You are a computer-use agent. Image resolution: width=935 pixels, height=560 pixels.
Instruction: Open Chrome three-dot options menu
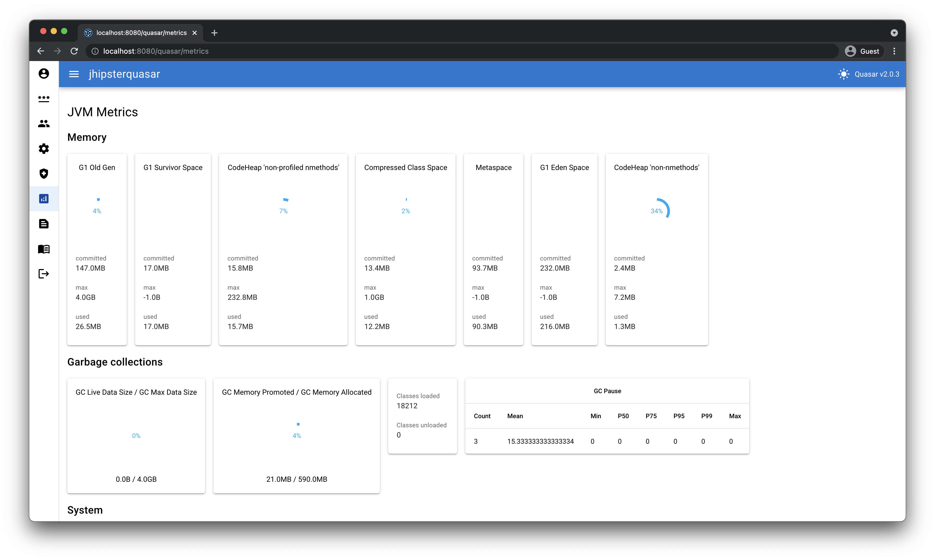point(894,51)
